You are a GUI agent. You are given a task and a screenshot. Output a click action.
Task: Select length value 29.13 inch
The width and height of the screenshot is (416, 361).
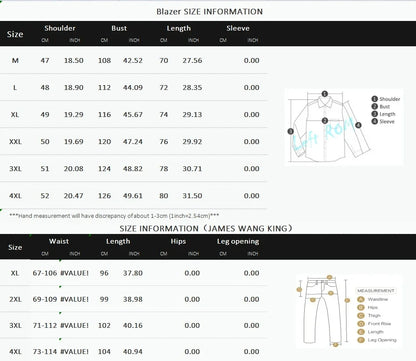coord(192,114)
